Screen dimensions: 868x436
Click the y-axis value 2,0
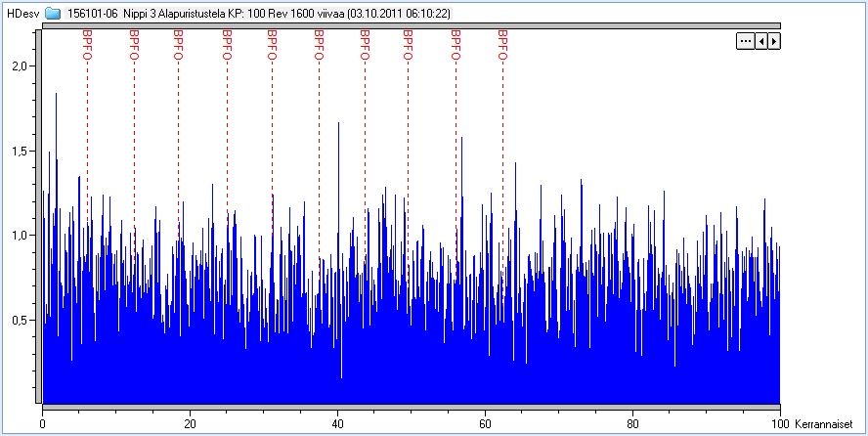(x=20, y=66)
